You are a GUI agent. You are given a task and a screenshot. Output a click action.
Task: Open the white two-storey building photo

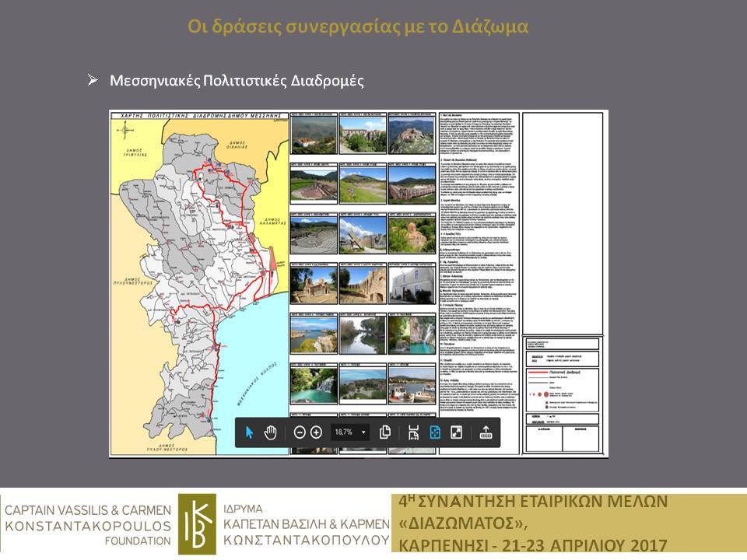tap(412, 285)
